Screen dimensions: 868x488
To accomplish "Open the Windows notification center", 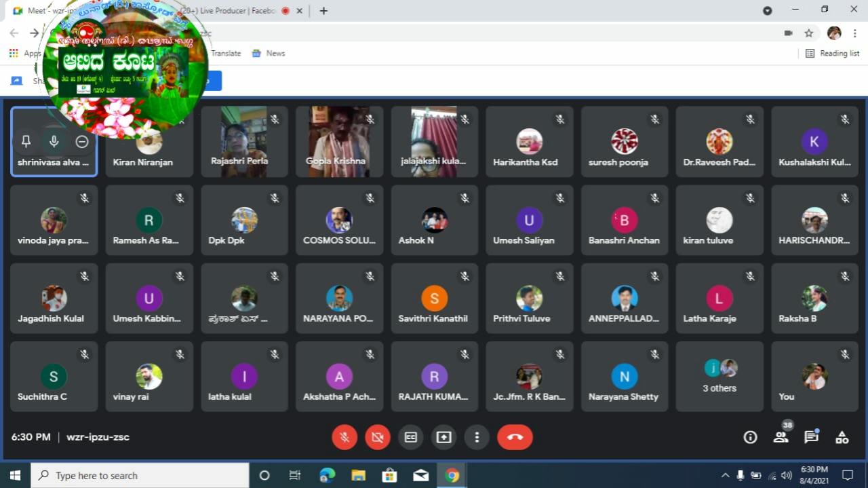I will (848, 475).
